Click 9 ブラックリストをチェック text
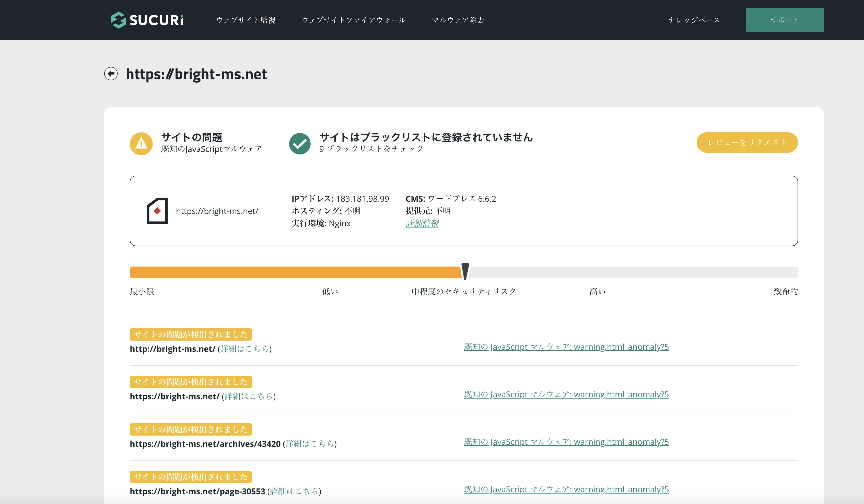The height and width of the screenshot is (504, 864). (x=371, y=149)
